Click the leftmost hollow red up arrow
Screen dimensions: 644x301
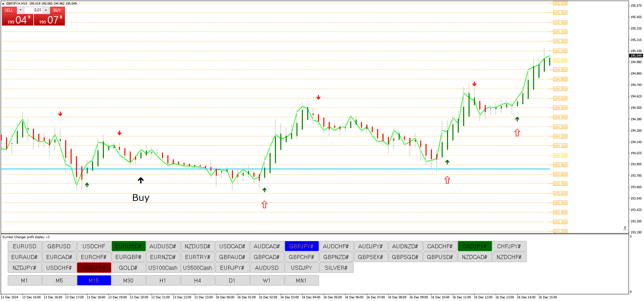(265, 204)
